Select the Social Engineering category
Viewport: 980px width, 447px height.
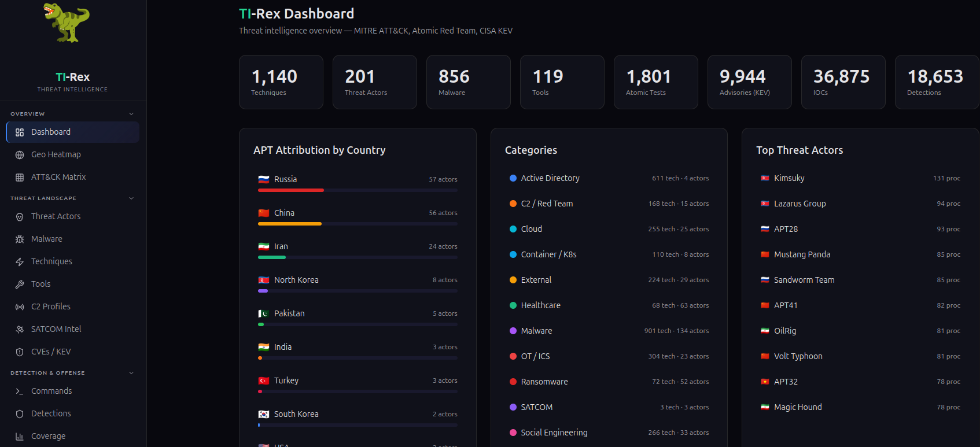pyautogui.click(x=609, y=433)
